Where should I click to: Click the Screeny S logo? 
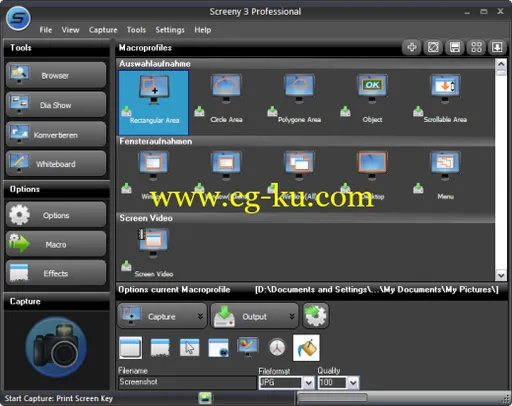[18, 18]
